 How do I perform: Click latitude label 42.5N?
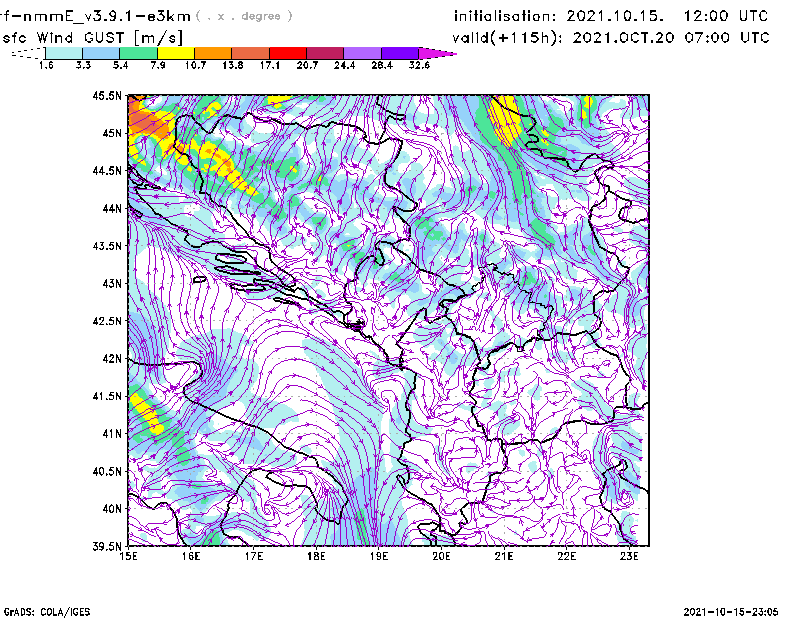[x=108, y=321]
